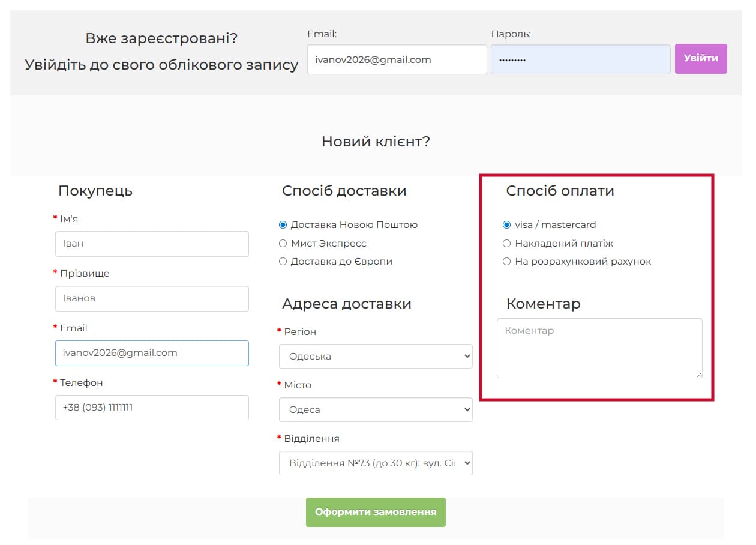Expand the Місто dropdown showing Одеса
756x545 pixels.
376,410
